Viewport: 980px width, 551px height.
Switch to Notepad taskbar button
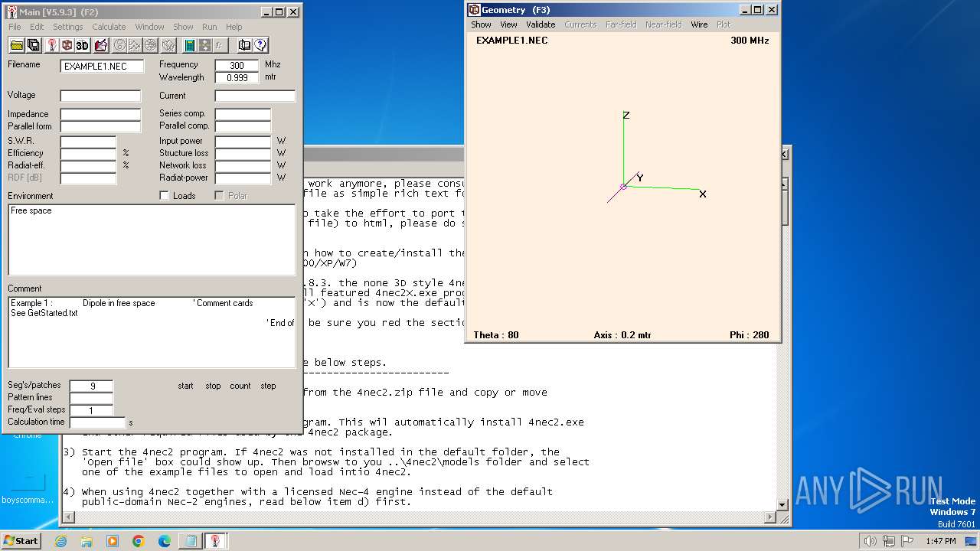coord(190,541)
